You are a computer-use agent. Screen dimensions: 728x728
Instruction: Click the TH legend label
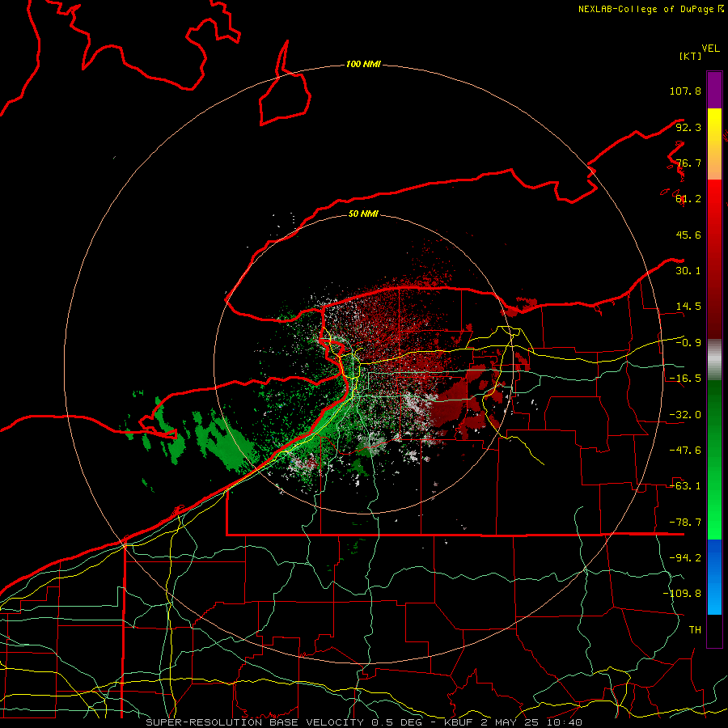click(x=695, y=629)
